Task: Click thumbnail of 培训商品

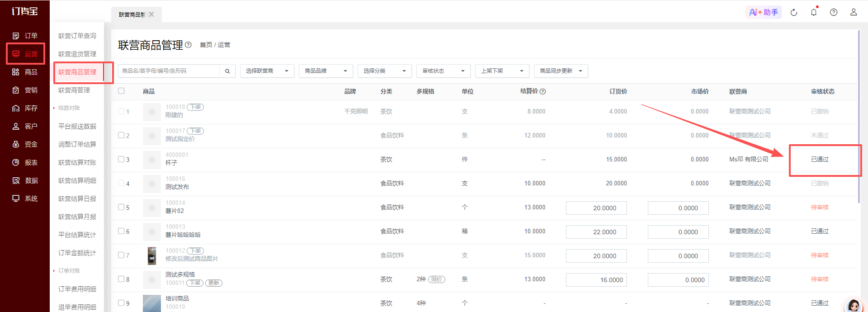Action: click(x=152, y=303)
